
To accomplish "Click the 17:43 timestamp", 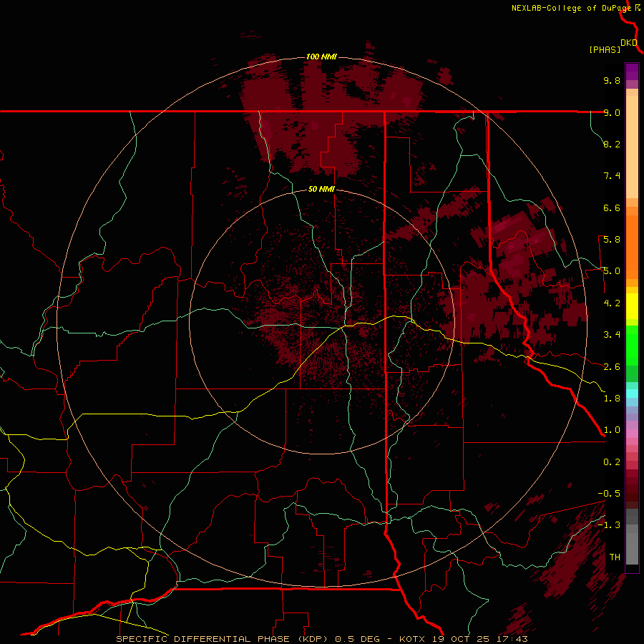I will click(511, 639).
